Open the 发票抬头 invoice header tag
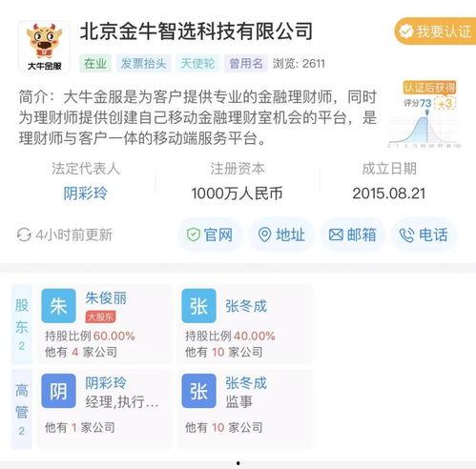Viewport: 476px width, 469px height. pos(143,64)
